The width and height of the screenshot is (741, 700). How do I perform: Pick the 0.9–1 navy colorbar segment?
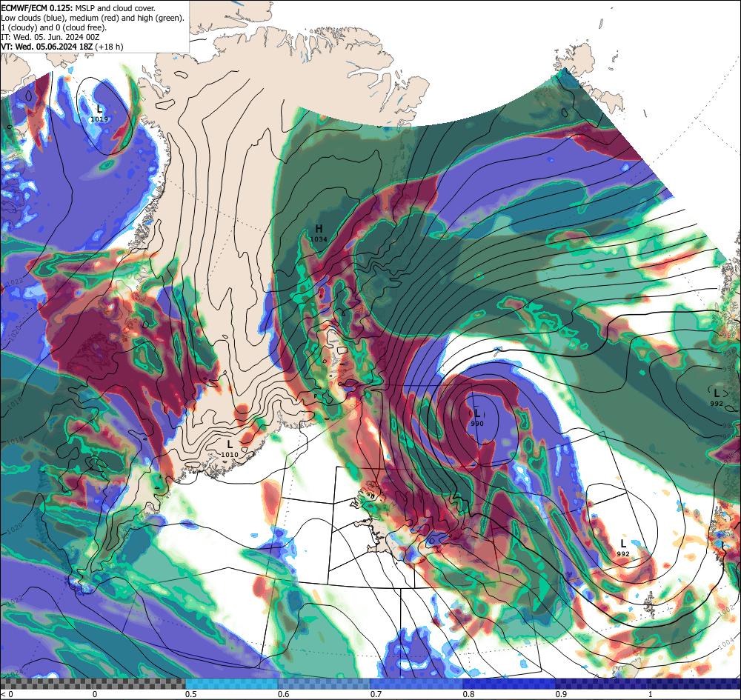(x=648, y=683)
